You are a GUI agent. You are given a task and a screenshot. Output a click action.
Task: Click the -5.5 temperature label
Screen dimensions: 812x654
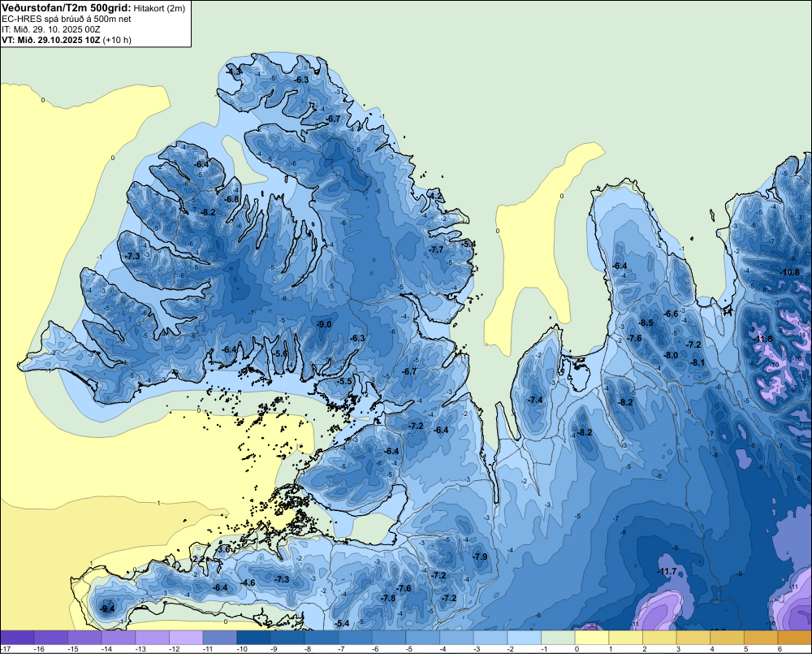coord(344,381)
